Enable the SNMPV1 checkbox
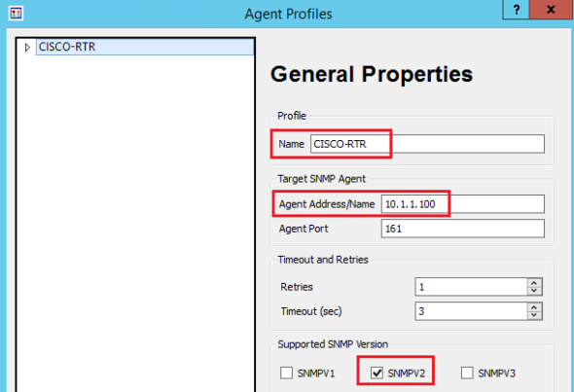 286,373
